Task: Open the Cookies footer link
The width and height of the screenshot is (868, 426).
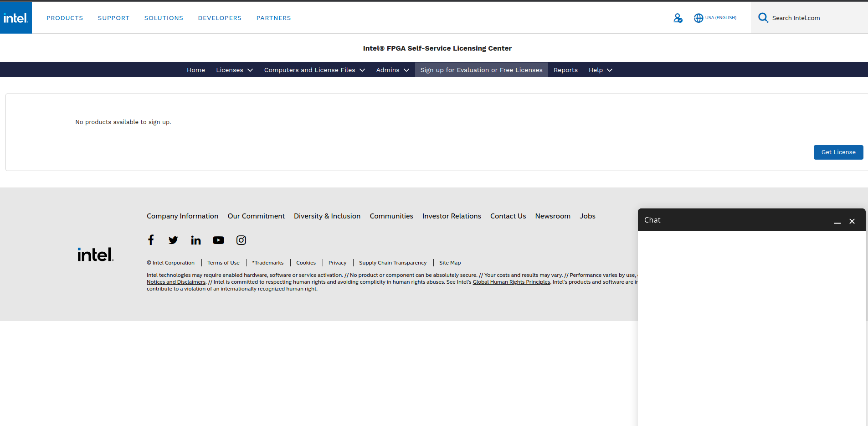Action: (306, 263)
